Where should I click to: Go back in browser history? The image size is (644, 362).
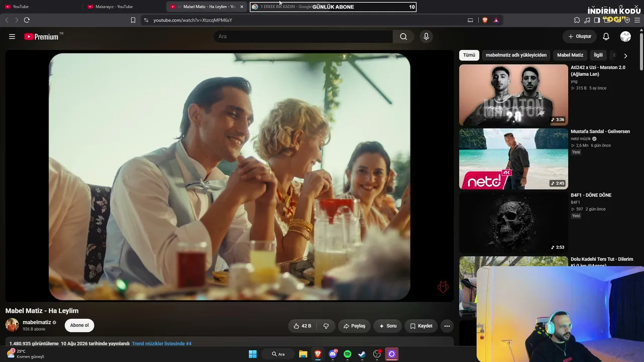[7, 20]
